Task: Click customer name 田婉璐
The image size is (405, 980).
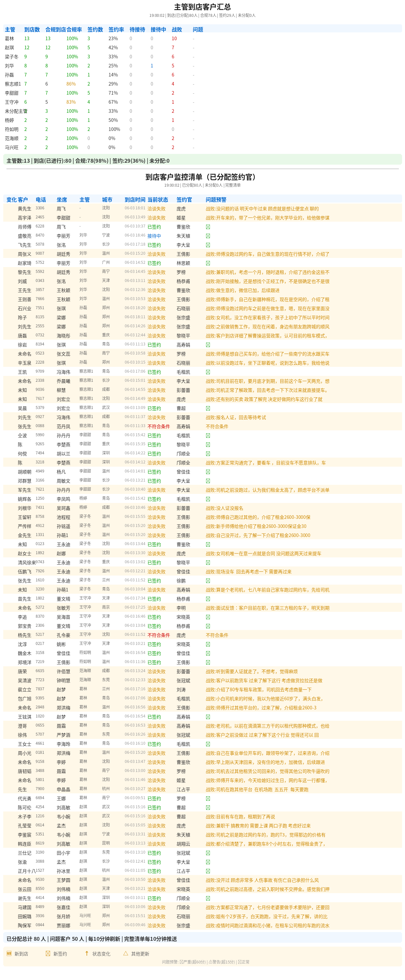Action: tap(25, 916)
